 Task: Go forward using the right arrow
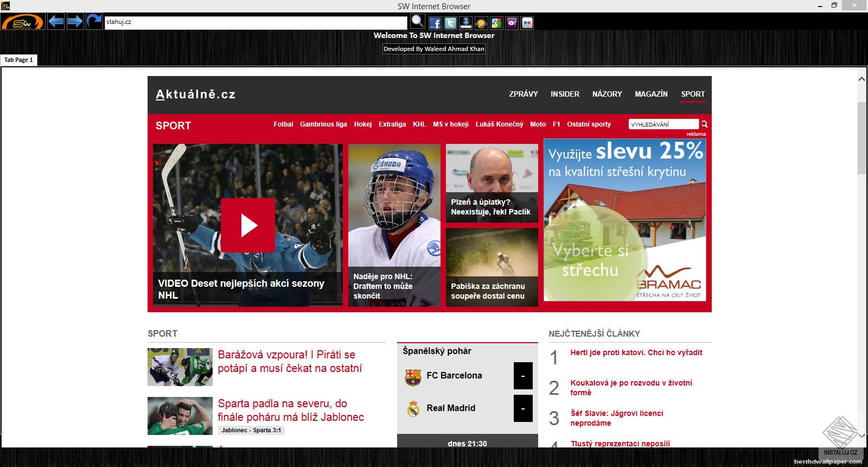tap(75, 22)
